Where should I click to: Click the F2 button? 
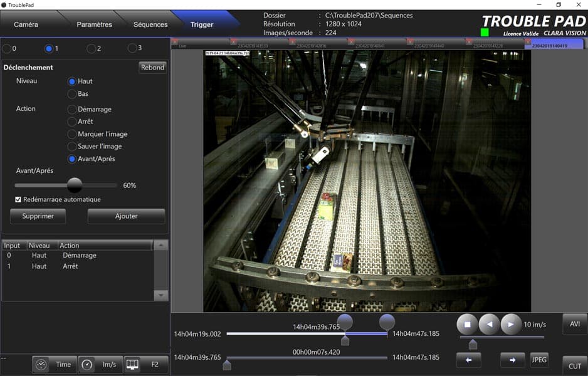(155, 364)
